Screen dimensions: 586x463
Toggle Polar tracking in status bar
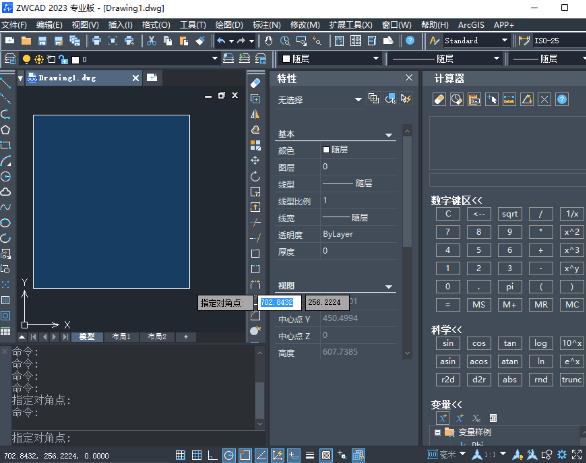[x=229, y=455]
